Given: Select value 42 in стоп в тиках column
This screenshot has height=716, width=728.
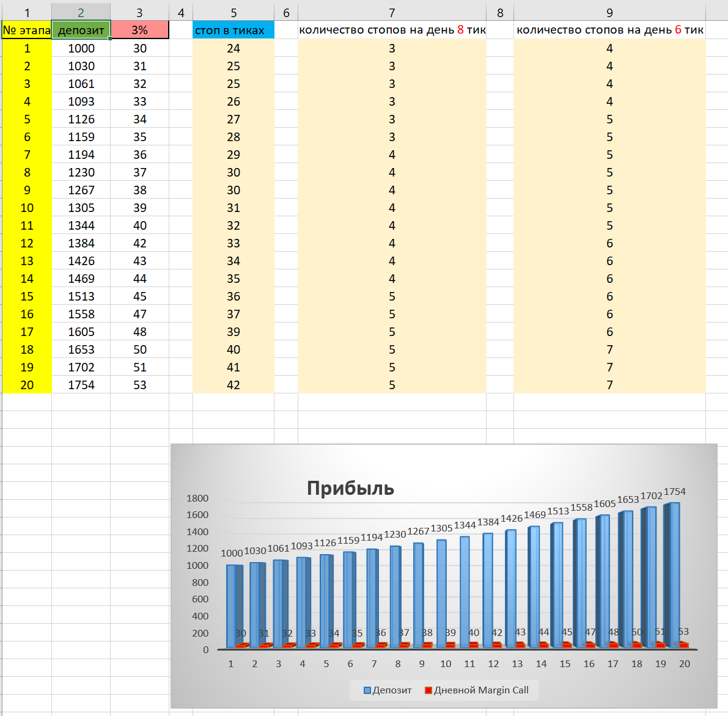Looking at the screenshot, I should (233, 385).
